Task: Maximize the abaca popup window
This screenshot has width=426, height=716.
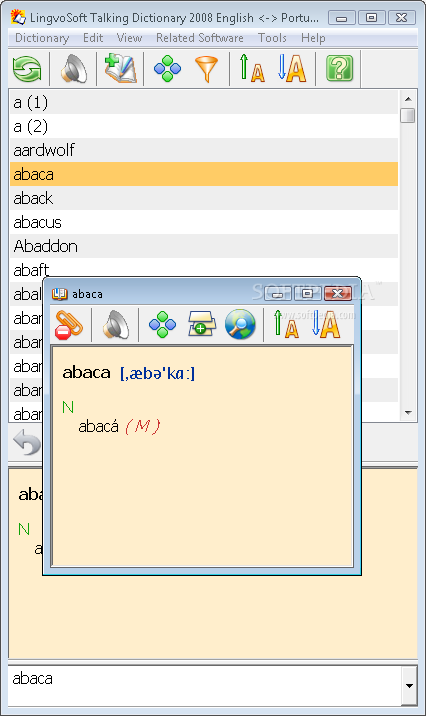Action: click(x=307, y=294)
